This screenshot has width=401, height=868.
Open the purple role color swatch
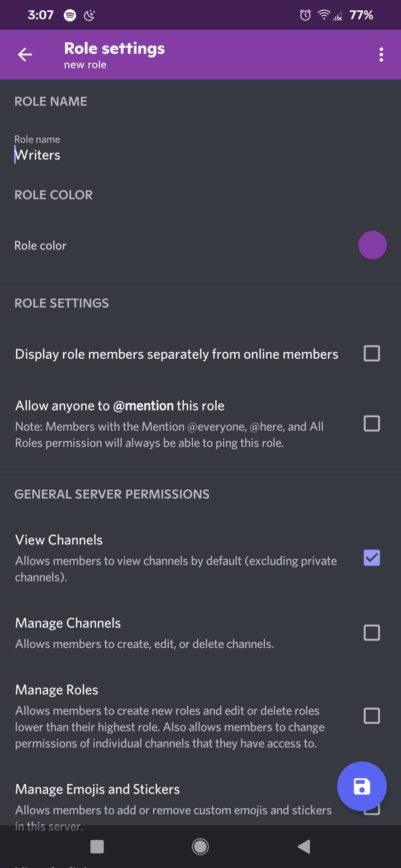[x=372, y=245]
